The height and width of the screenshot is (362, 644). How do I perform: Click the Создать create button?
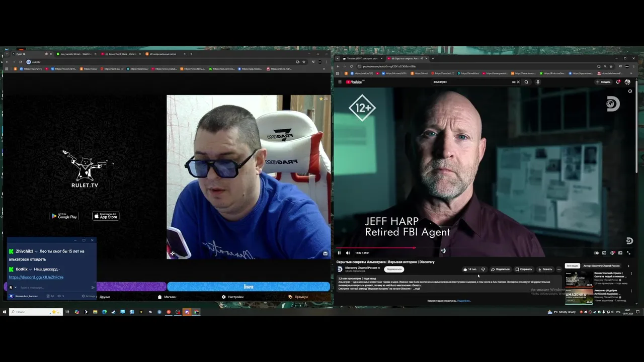(x=603, y=82)
